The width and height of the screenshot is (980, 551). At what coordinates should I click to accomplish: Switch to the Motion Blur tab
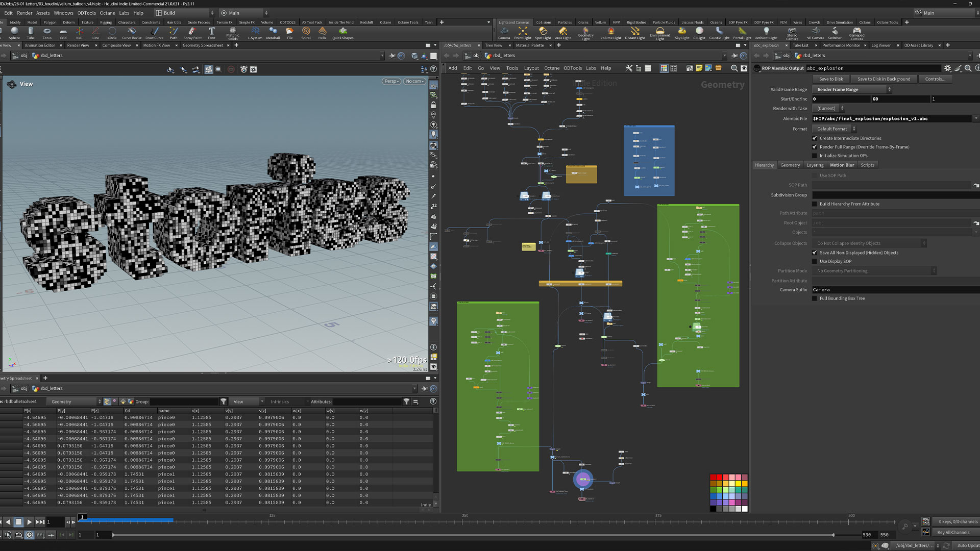[x=842, y=165]
